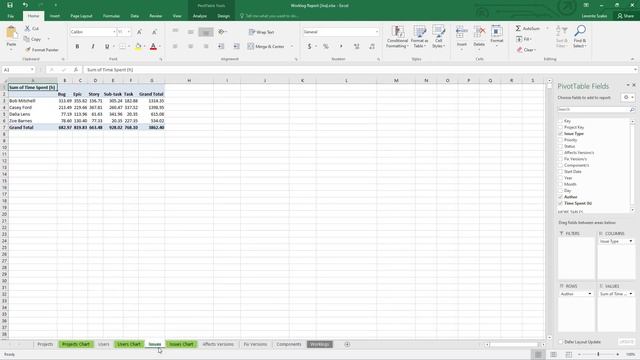The height and width of the screenshot is (360, 640).
Task: Click Merge & Center button
Action: (x=266, y=47)
